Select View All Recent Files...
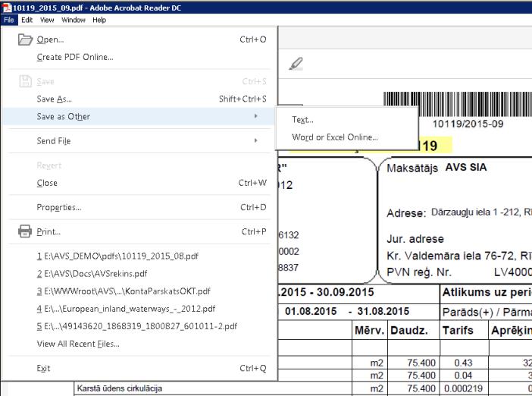 pos(139,344)
